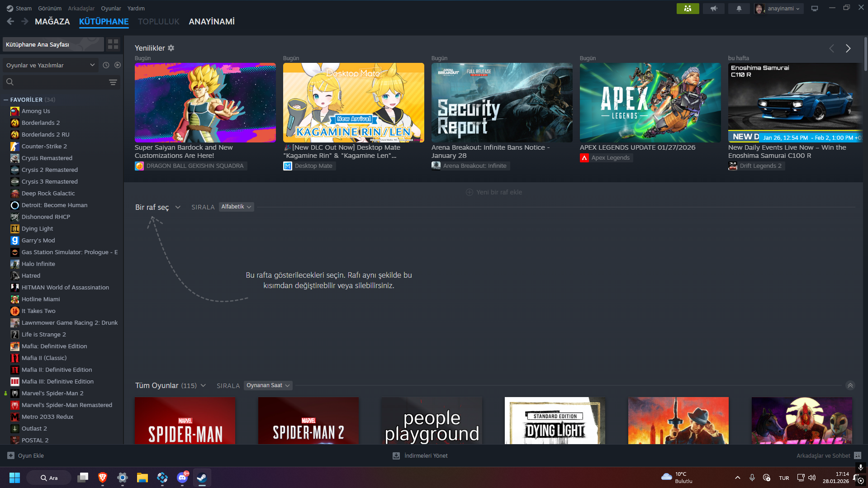868x488 pixels.
Task: Click the Apex Legends game icon
Action: [x=584, y=158]
